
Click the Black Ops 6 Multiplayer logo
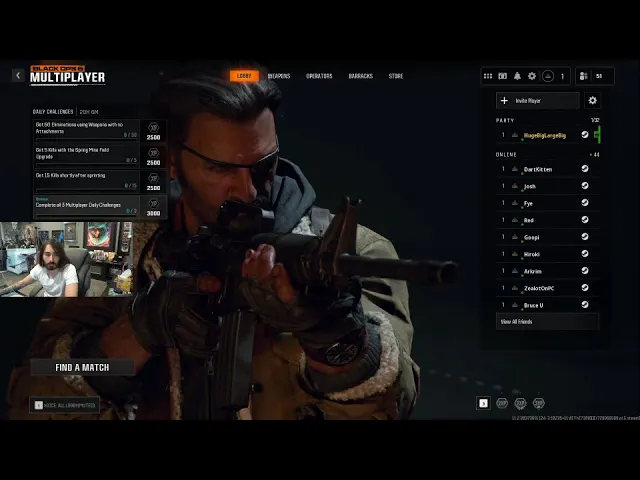pyautogui.click(x=68, y=75)
